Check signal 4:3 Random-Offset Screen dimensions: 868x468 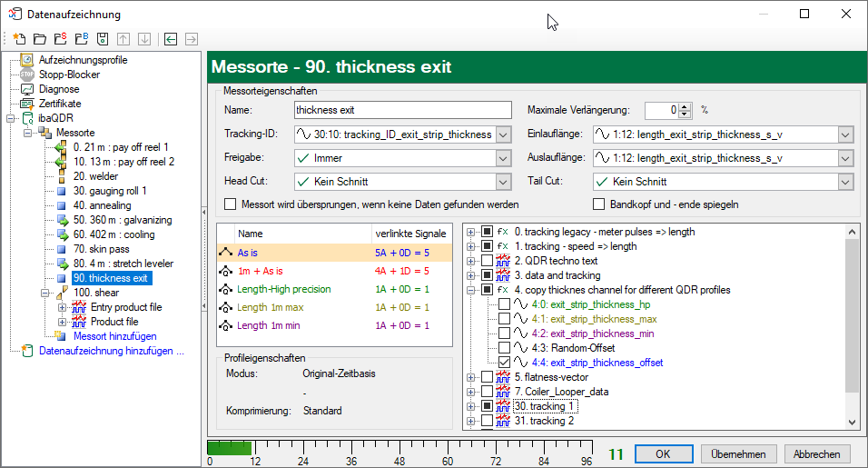[x=504, y=348]
